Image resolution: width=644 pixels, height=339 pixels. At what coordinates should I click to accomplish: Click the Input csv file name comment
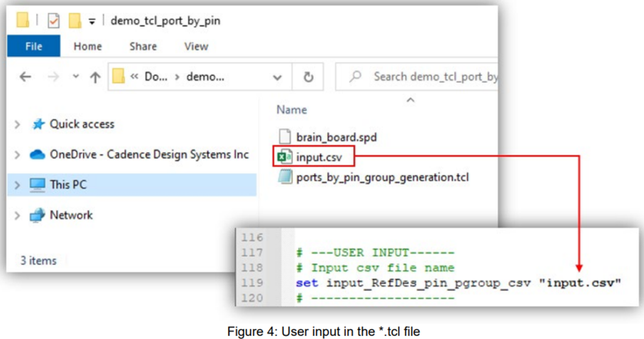coord(375,268)
